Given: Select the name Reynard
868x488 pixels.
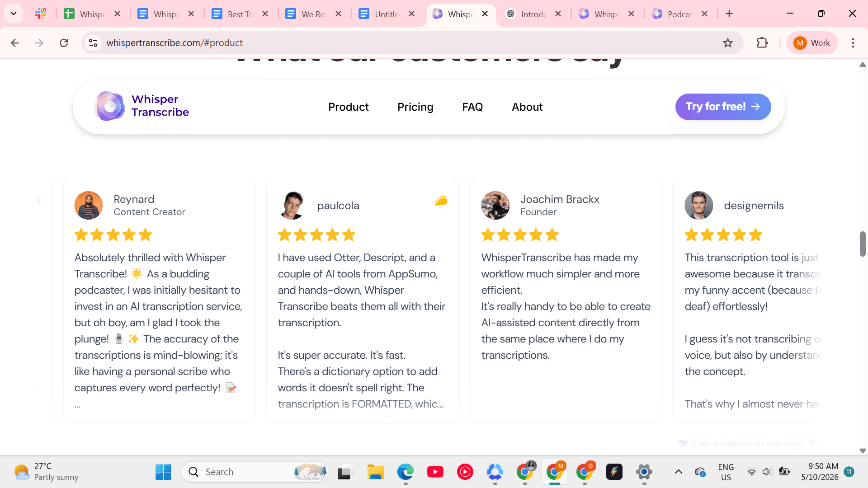Looking at the screenshot, I should [x=134, y=199].
